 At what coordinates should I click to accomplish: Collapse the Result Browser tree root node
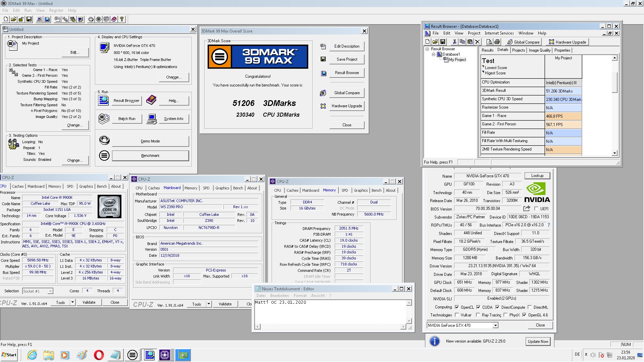(x=427, y=49)
